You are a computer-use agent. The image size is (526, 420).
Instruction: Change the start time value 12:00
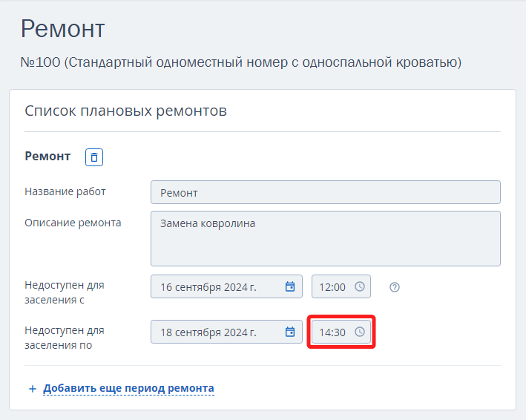341,286
